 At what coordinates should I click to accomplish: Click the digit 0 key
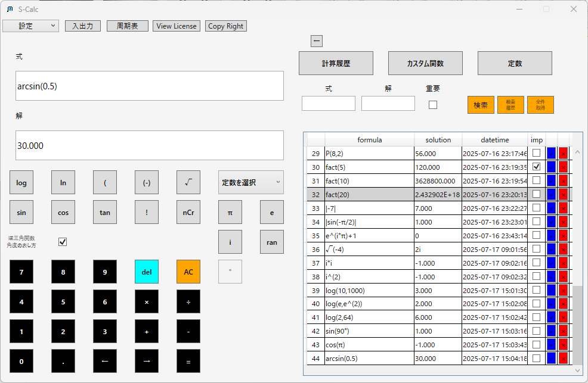click(21, 361)
